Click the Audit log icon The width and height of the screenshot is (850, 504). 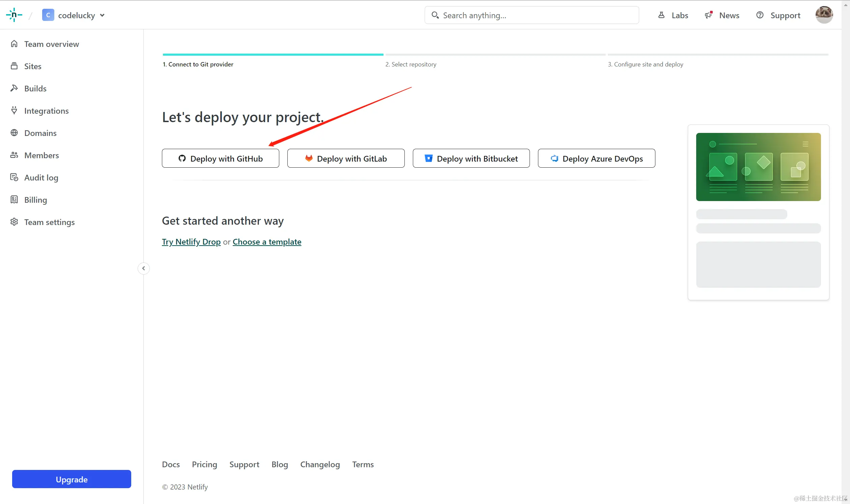(14, 177)
